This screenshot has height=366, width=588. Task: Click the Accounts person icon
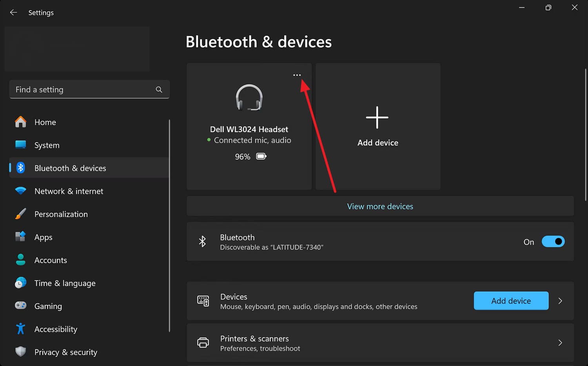point(21,260)
